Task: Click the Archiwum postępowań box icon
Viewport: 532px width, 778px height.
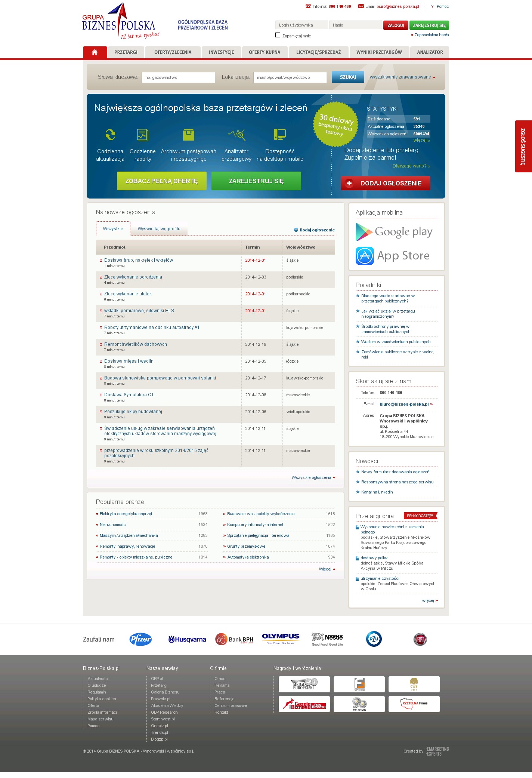Action: [189, 135]
